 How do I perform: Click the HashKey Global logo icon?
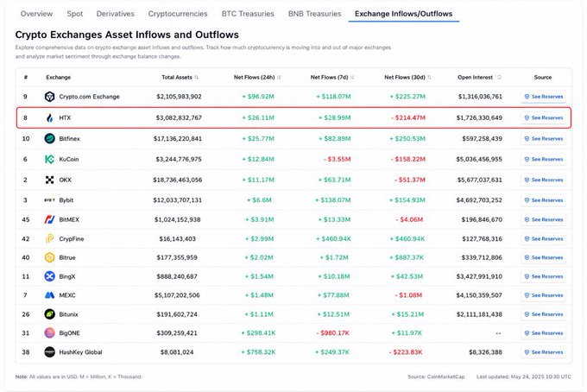(49, 352)
